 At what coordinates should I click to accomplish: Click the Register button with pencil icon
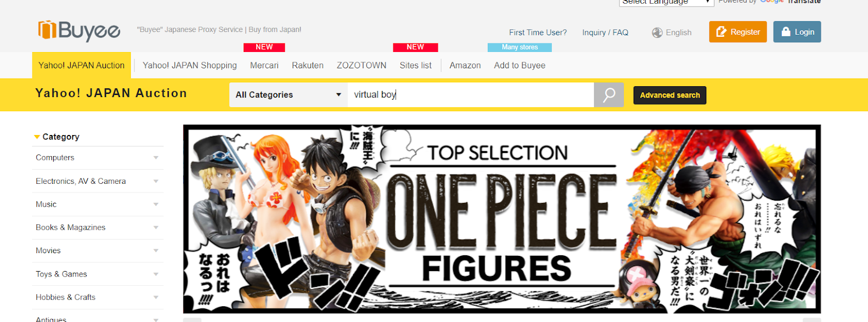pos(738,32)
